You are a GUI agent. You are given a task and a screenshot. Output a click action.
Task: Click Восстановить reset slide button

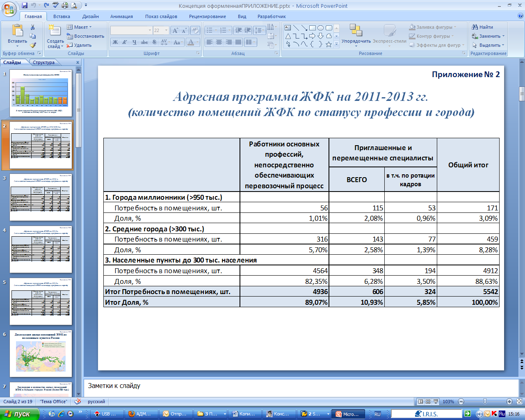[85, 36]
